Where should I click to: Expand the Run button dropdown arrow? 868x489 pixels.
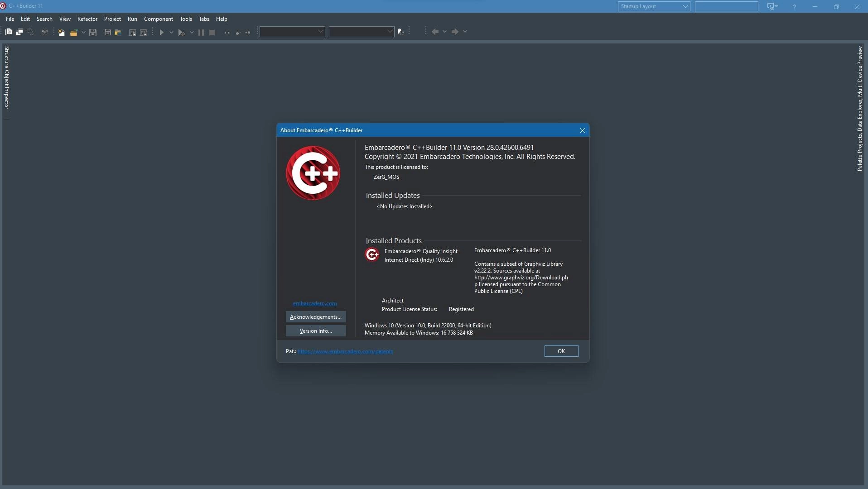pos(171,32)
